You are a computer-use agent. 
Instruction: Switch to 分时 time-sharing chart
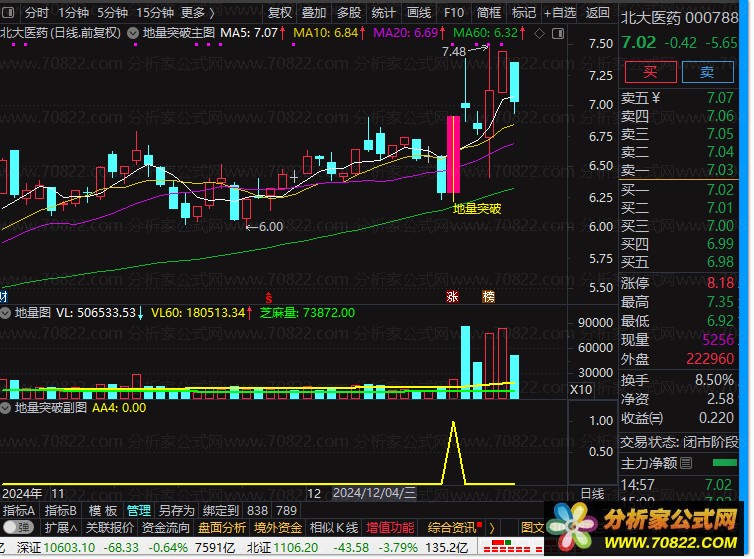37,12
